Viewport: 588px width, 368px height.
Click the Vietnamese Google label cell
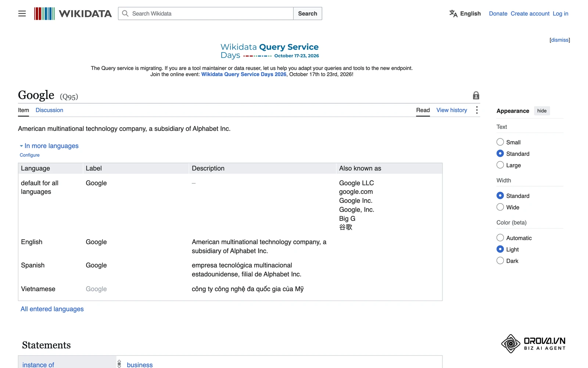click(96, 289)
